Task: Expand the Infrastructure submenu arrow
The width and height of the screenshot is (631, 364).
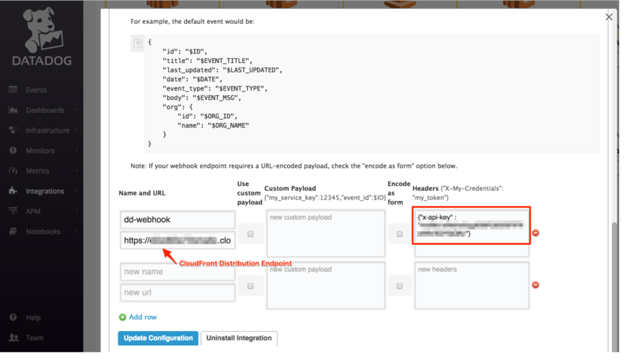Action: click(x=77, y=130)
